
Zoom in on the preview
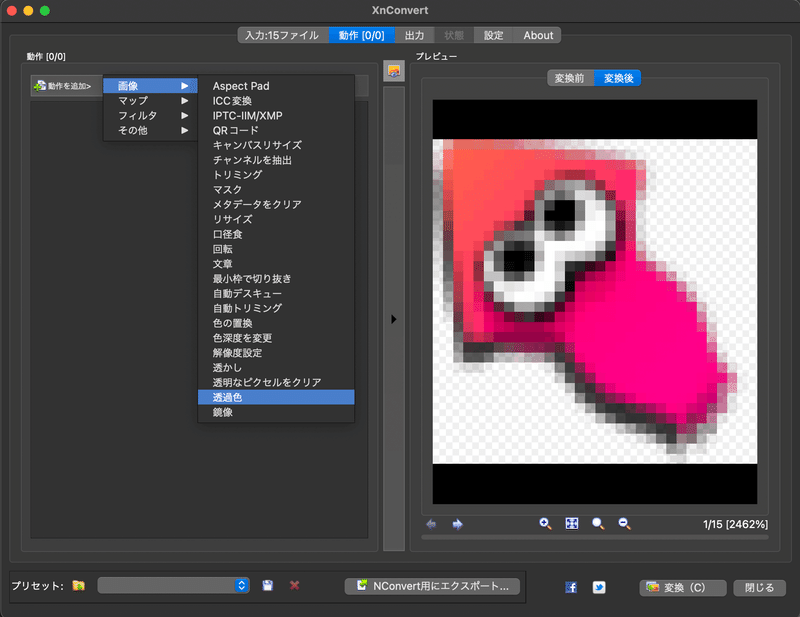coord(545,524)
